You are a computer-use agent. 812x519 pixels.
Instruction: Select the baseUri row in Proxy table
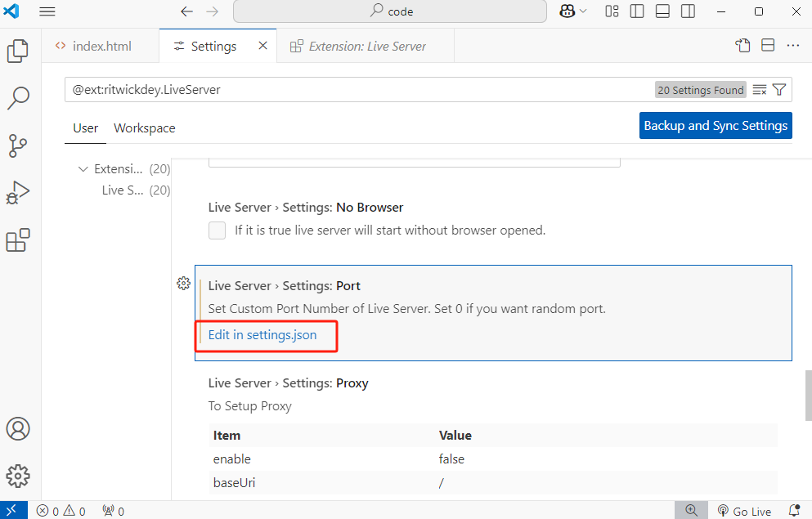494,483
